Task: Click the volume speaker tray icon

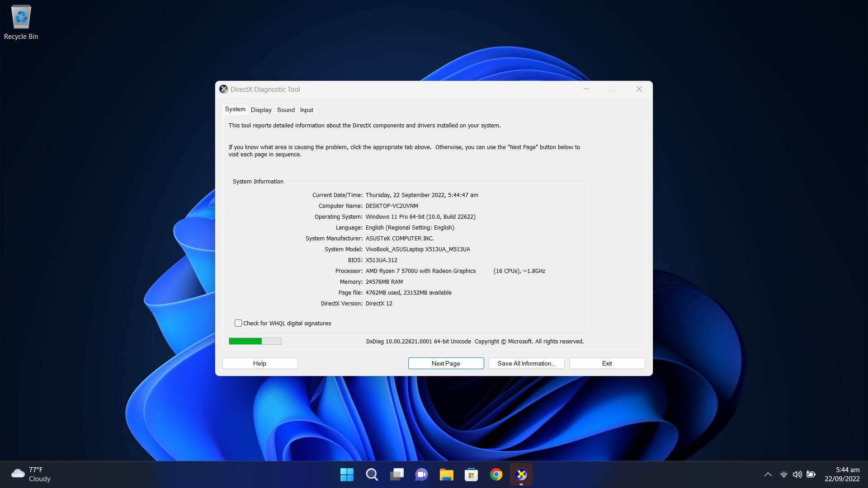Action: click(797, 474)
